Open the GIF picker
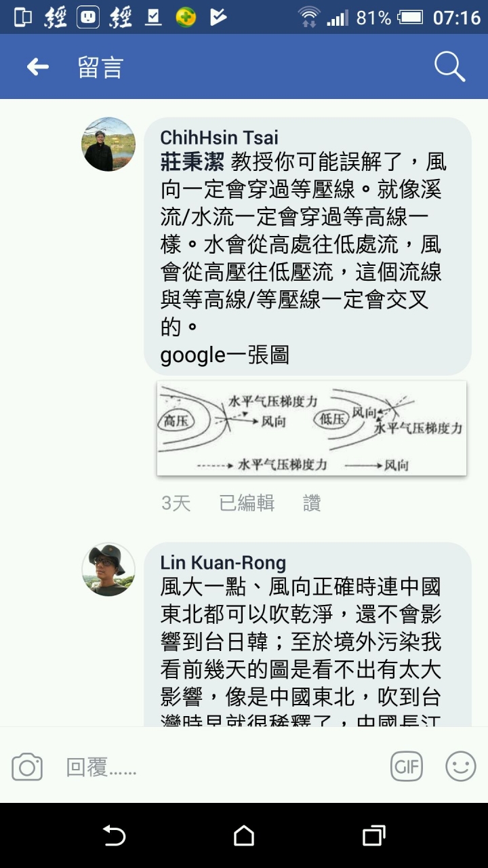The width and height of the screenshot is (488, 868). click(407, 766)
